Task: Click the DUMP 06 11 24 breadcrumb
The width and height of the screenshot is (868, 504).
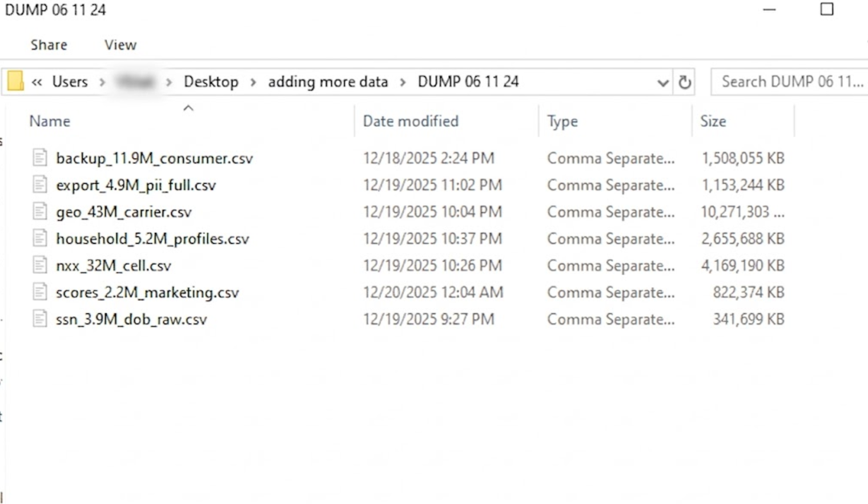Action: click(468, 82)
